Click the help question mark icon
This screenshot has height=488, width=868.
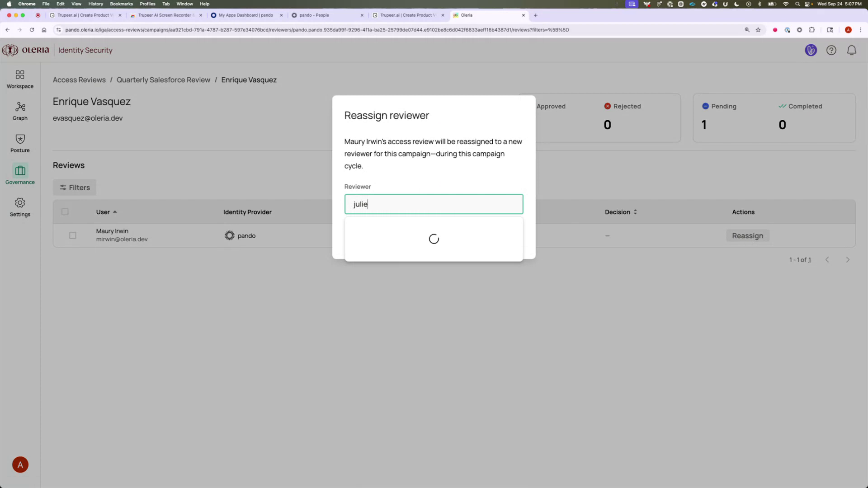pos(831,50)
